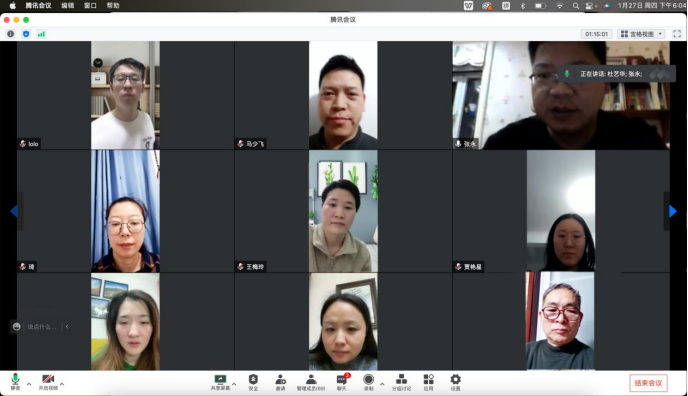Open the 设置 settings gear

(x=455, y=382)
